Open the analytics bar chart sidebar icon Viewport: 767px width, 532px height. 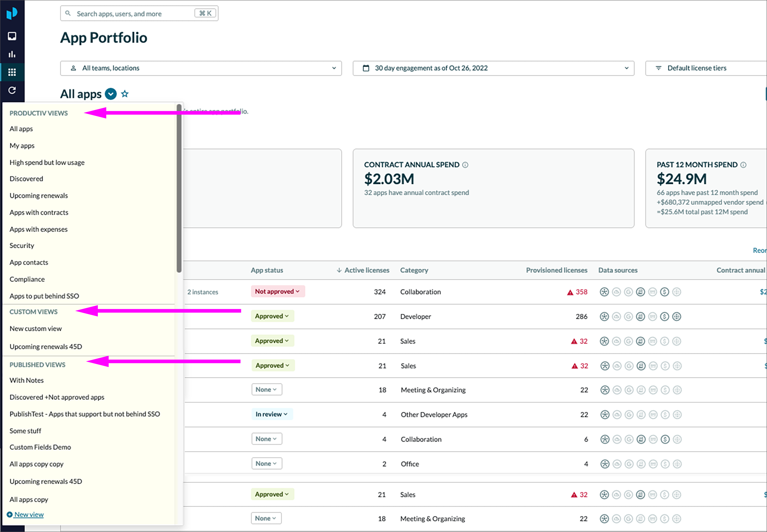coord(12,54)
